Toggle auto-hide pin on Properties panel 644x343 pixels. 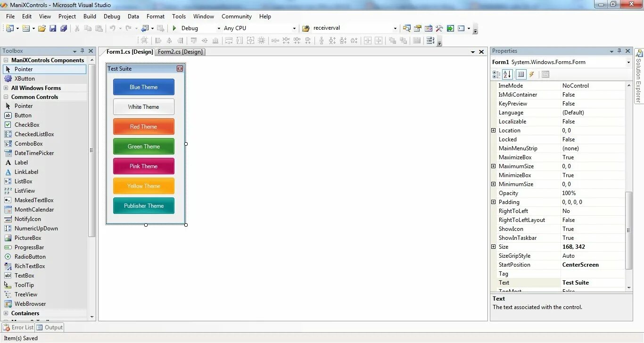pos(619,51)
